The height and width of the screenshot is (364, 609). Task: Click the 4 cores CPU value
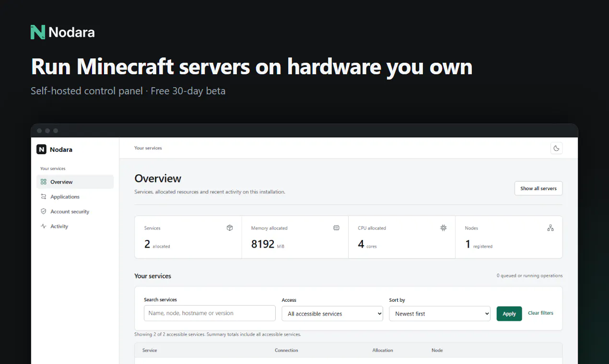tap(367, 244)
